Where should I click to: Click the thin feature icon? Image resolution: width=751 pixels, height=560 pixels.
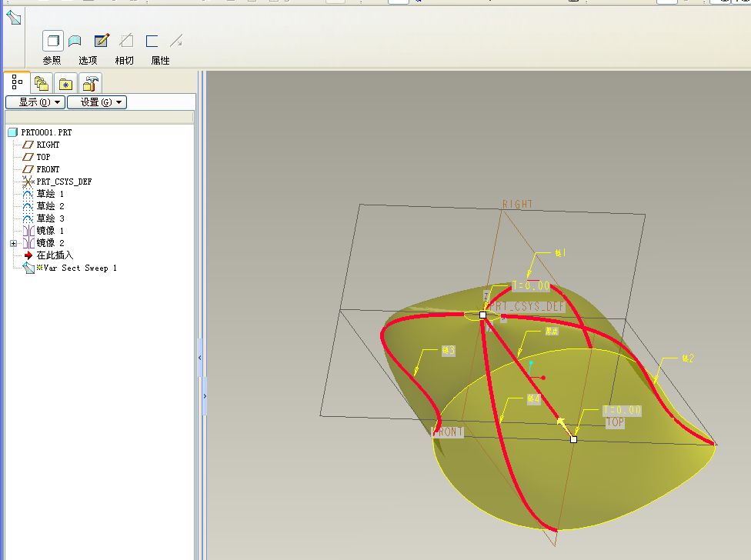tap(152, 42)
